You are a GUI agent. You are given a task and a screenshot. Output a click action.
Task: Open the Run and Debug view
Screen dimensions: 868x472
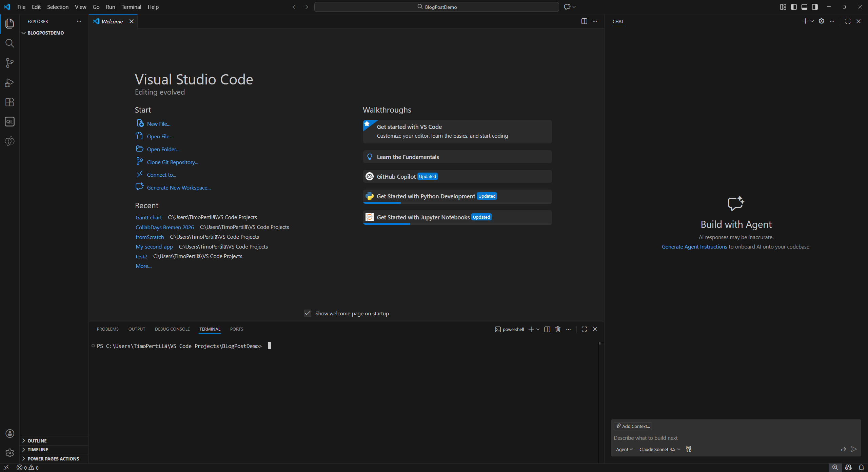click(9, 83)
